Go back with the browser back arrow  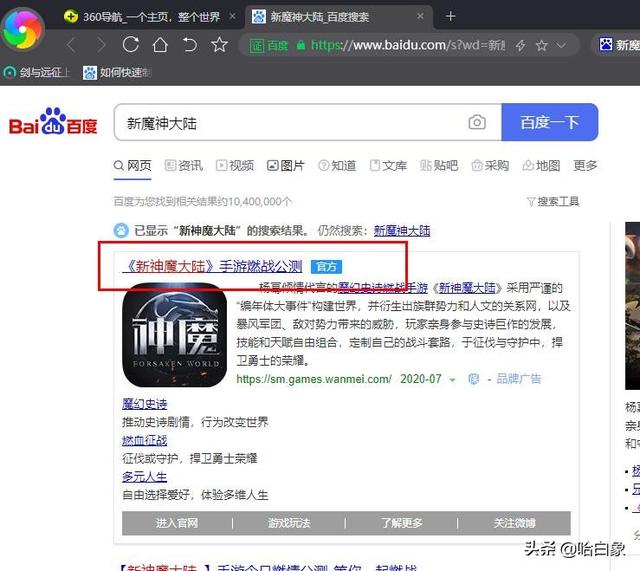pos(71,45)
